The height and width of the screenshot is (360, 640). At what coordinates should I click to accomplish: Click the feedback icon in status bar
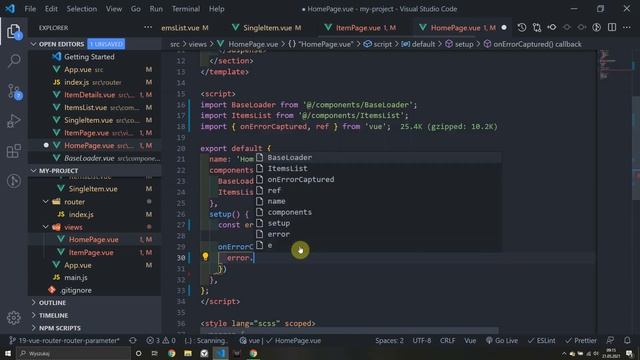point(610,340)
